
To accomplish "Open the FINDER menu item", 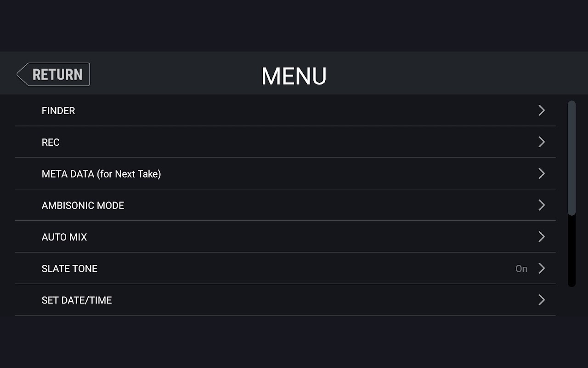I will coord(285,110).
